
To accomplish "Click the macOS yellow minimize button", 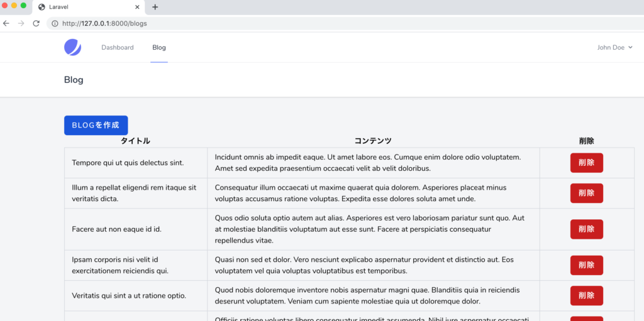I will pos(14,5).
